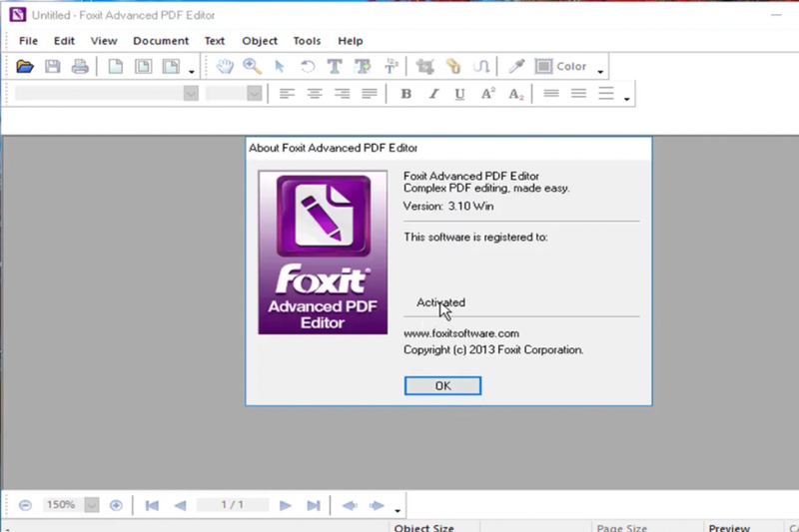Click the Open file folder icon
Screen dimensions: 799x532
click(x=24, y=66)
